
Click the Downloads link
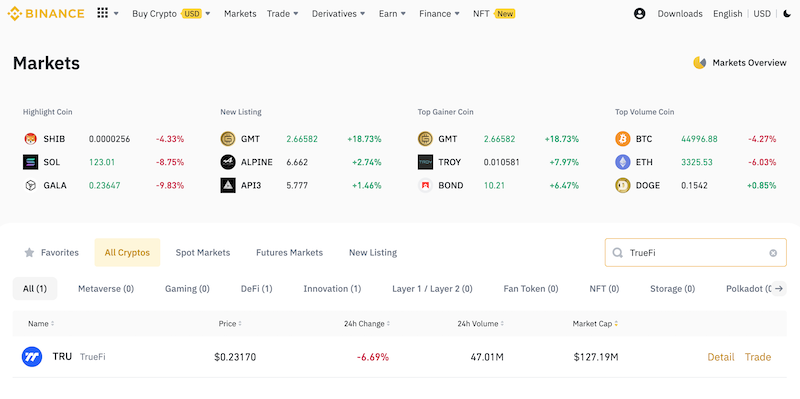click(680, 14)
